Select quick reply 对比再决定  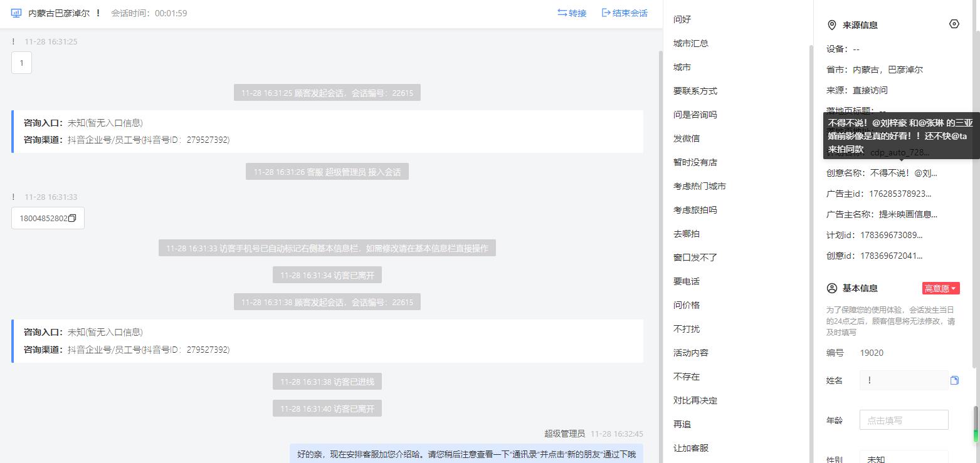(x=695, y=400)
